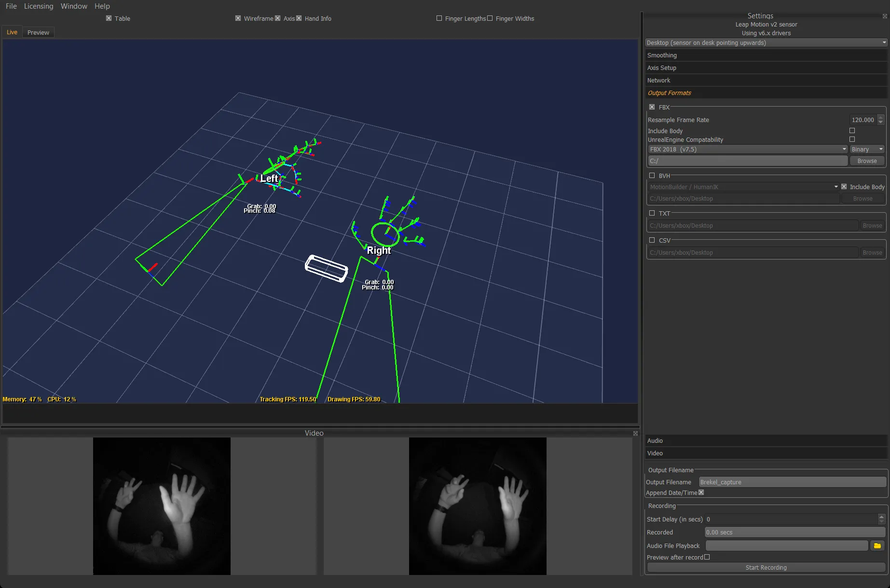Open the File menu
Image resolution: width=890 pixels, height=588 pixels.
click(x=11, y=6)
